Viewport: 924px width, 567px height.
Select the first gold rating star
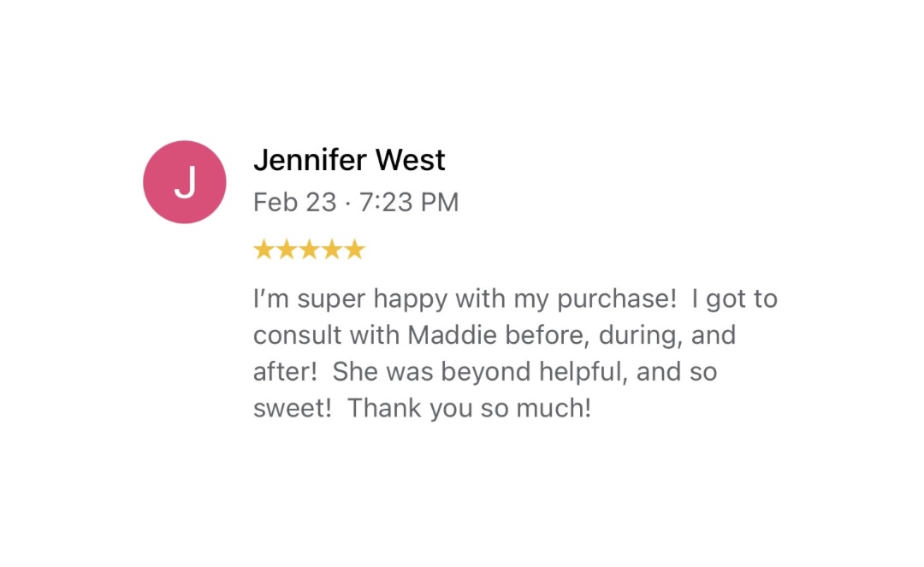coord(264,250)
